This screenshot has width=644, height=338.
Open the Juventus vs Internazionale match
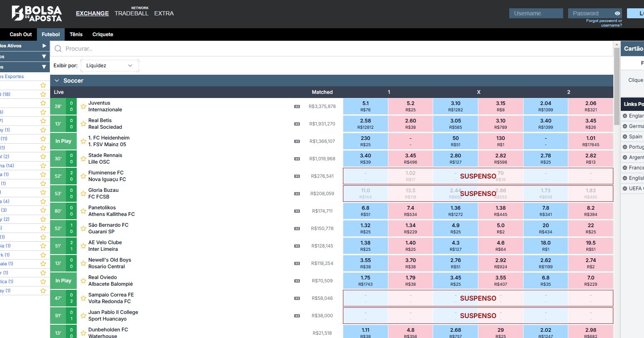coord(105,106)
